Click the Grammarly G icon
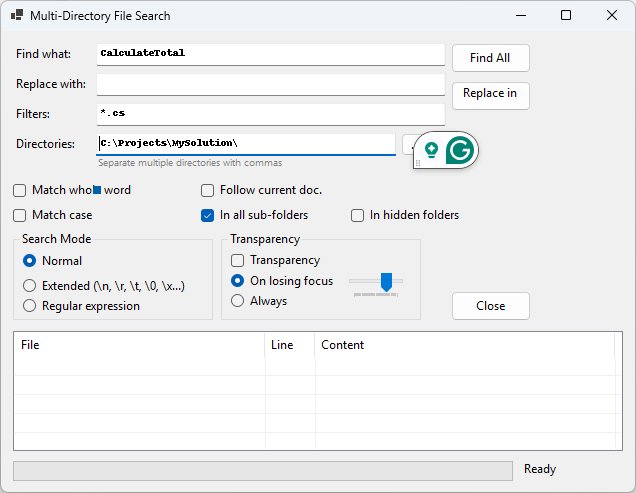Screen dimensions: 636x493 coord(460,150)
